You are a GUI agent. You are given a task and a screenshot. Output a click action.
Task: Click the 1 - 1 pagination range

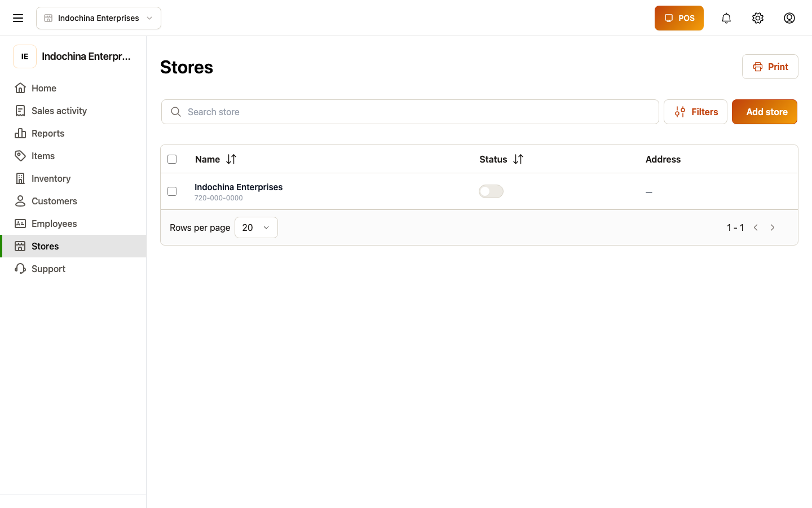(735, 227)
